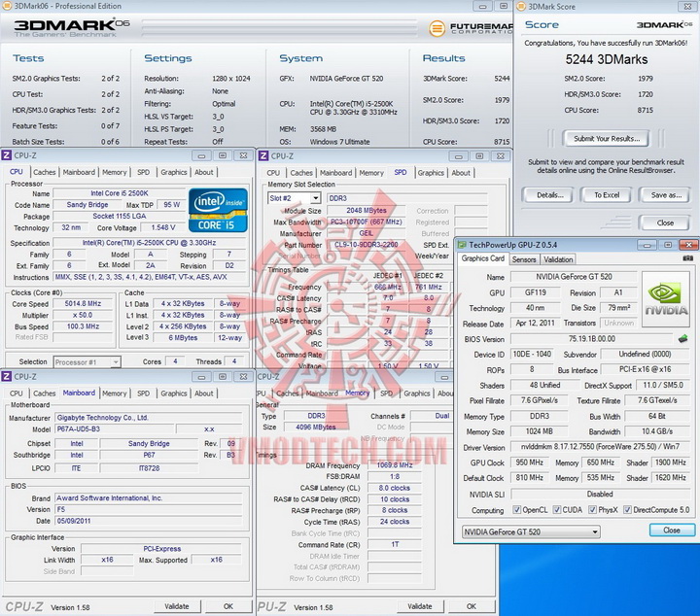
Task: Switch to Sensors tab in GPU-Z
Action: tap(524, 259)
